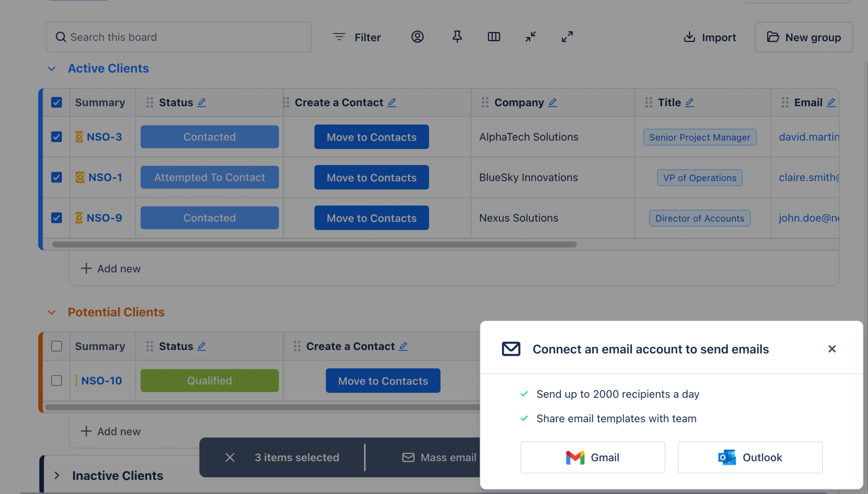Viewport: 868px width, 494px height.
Task: Click the Qualified status label for NSO-10
Action: coord(209,380)
